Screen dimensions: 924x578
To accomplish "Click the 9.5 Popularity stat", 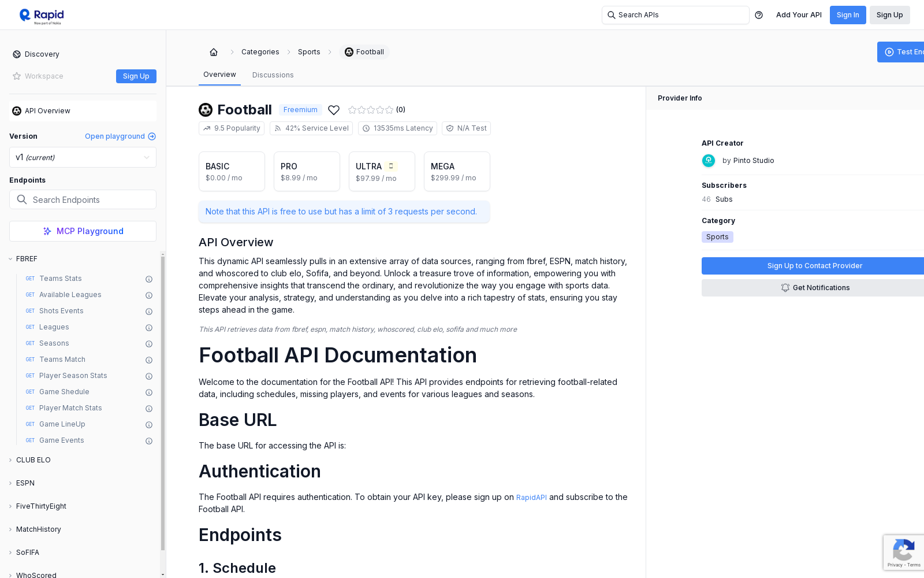I will coord(232,128).
